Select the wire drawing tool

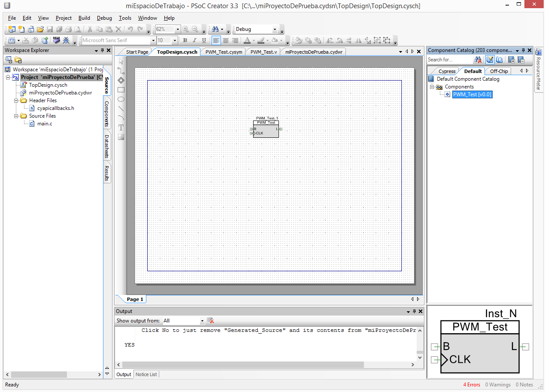click(121, 71)
